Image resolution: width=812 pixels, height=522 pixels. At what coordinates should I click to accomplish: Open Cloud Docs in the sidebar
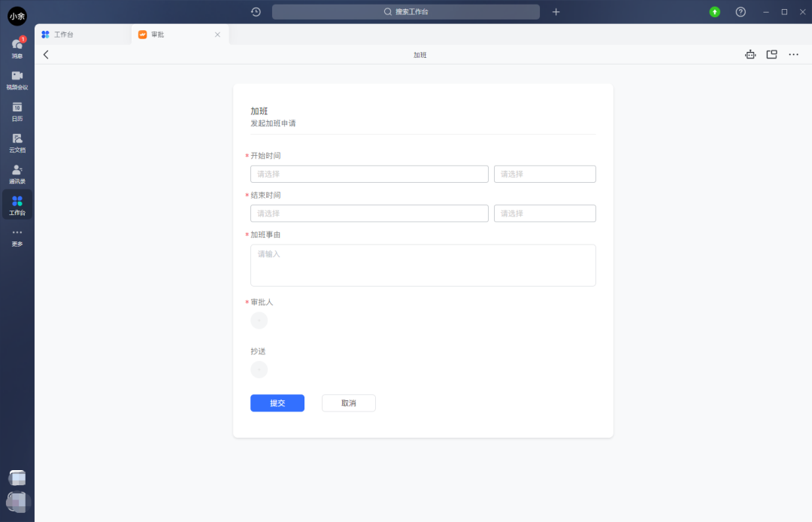point(17,142)
